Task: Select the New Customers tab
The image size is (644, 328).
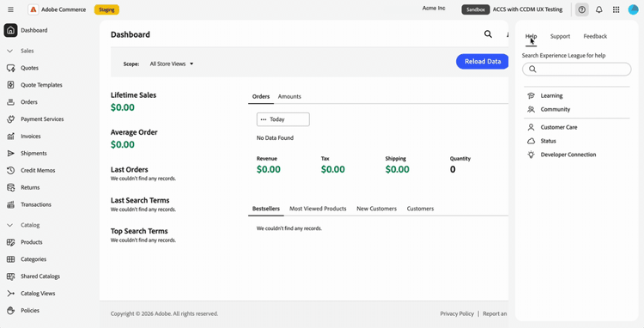Action: tap(377, 209)
